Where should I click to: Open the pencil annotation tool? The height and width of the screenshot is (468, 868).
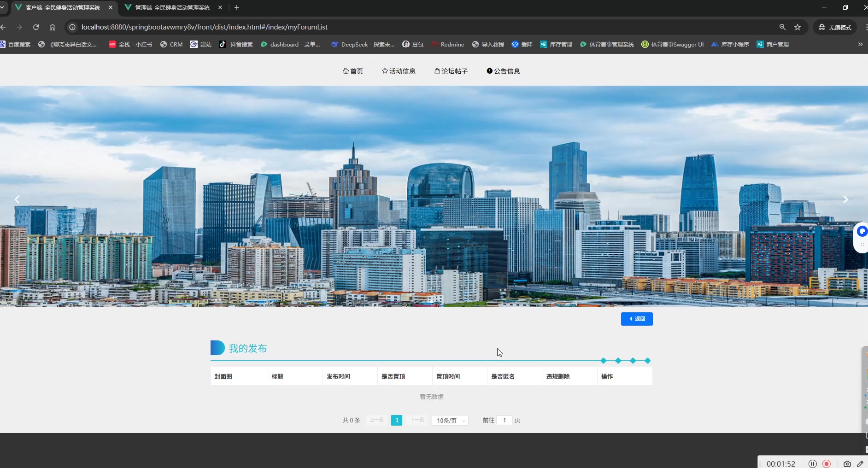[x=860, y=464]
